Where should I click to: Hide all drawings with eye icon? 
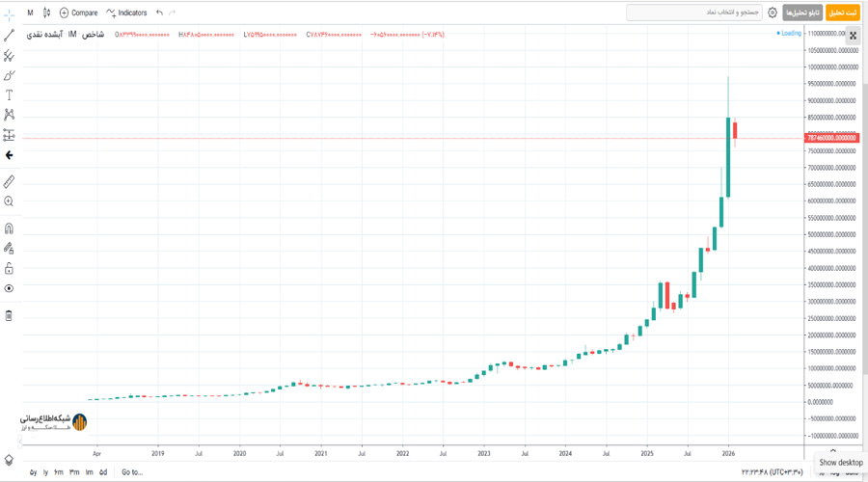9,288
